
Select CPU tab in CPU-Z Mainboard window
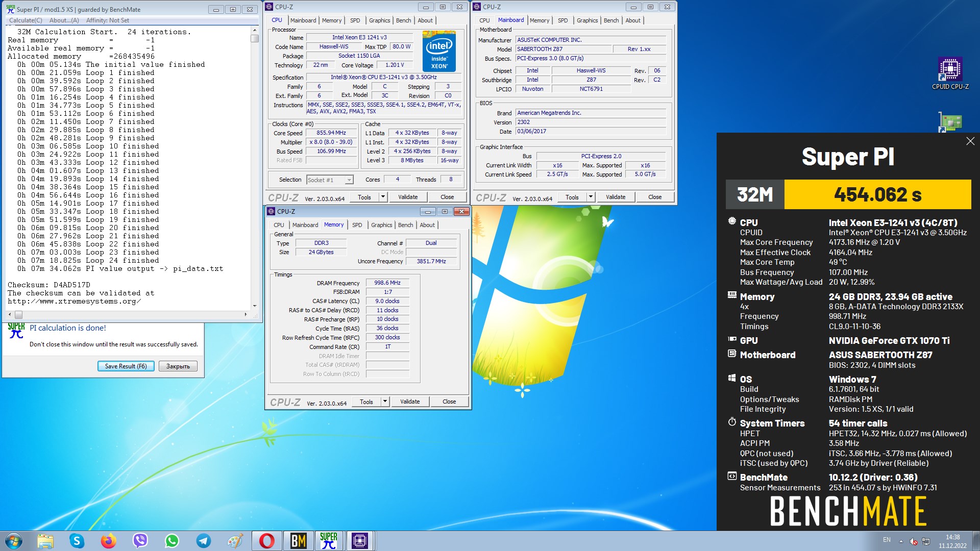click(x=484, y=20)
